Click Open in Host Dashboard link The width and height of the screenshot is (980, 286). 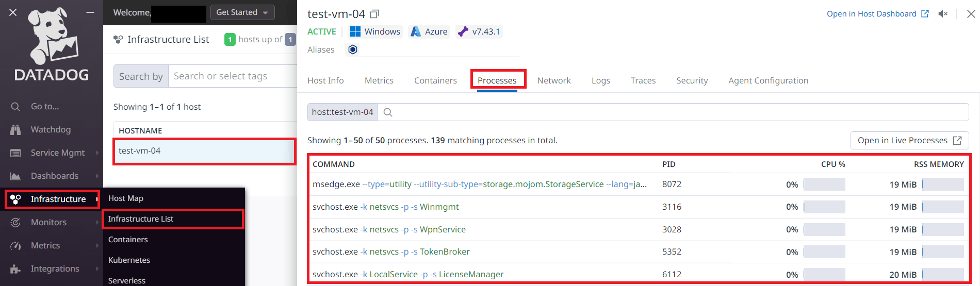tap(877, 14)
